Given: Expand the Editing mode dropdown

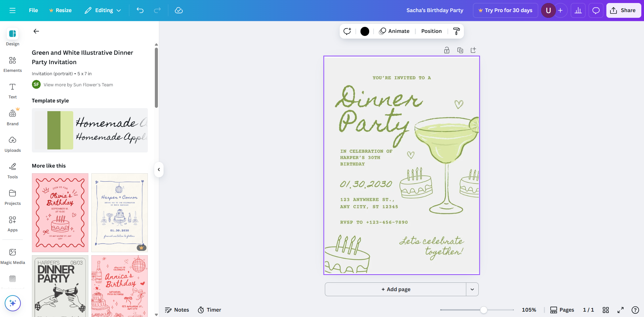Looking at the screenshot, I should tap(102, 10).
